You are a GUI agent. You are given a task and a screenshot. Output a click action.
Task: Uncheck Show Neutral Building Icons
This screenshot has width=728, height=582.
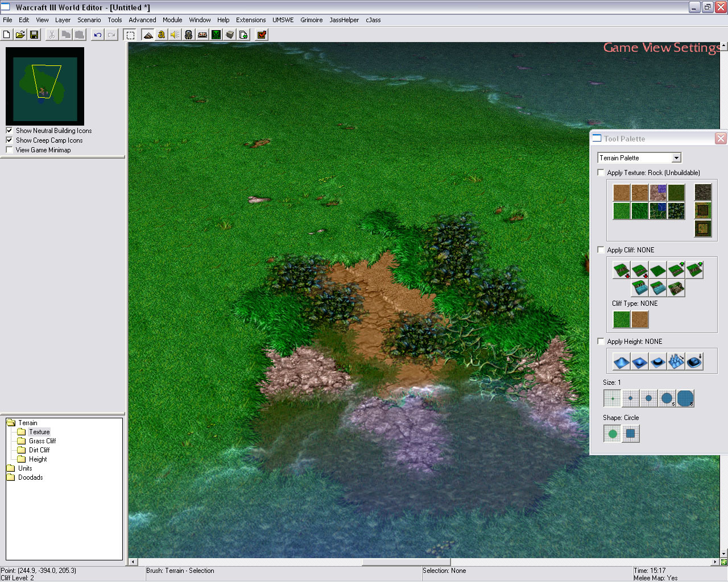pos(9,130)
